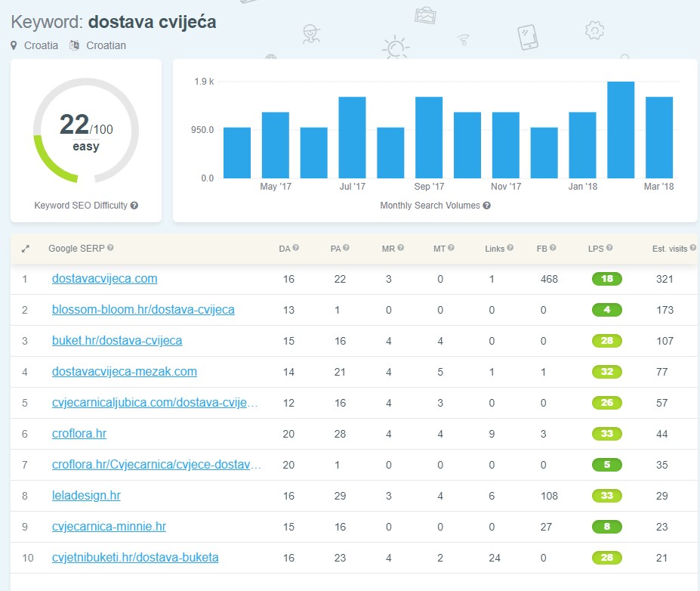Open the FB column help icon
The height and width of the screenshot is (591, 700).
coord(553,247)
